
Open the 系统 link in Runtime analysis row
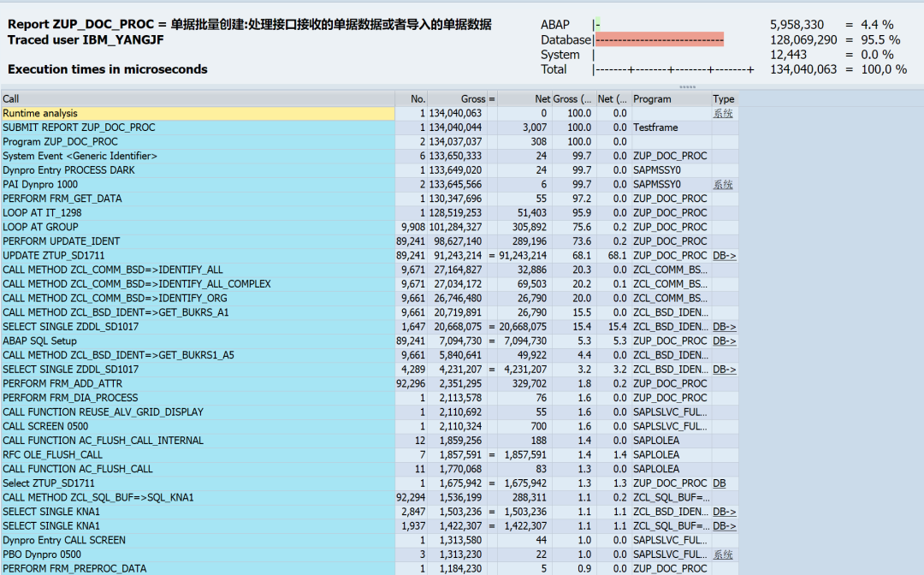[x=722, y=113]
